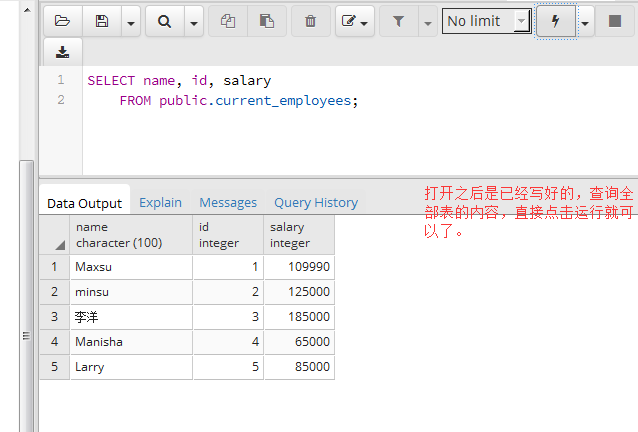
Task: Click the scrollbar up arrow at top left
Action: coord(27,10)
